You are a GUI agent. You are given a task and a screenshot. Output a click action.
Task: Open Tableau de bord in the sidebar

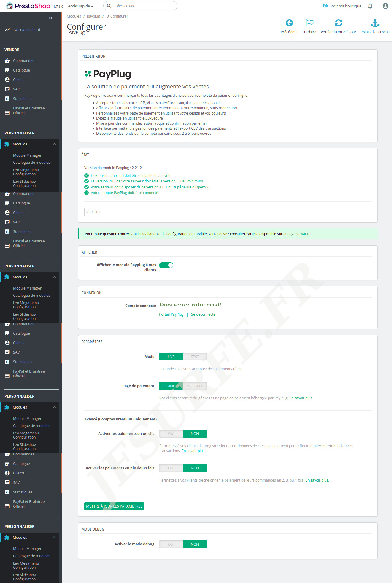(26, 30)
